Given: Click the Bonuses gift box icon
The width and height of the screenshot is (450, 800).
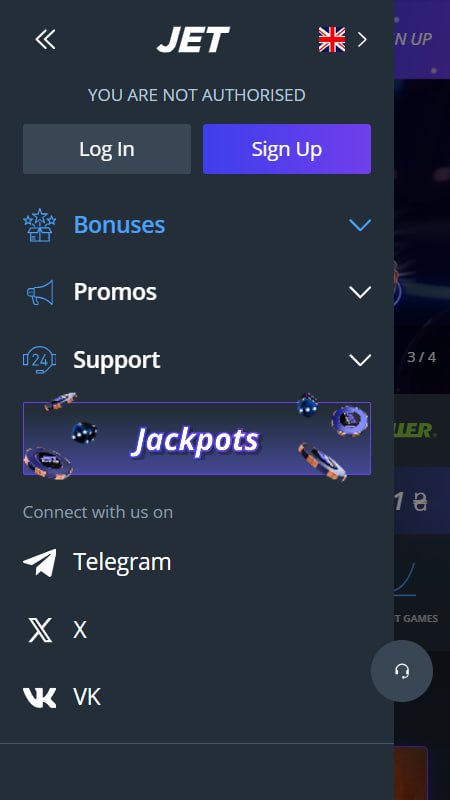Looking at the screenshot, I should [x=39, y=225].
